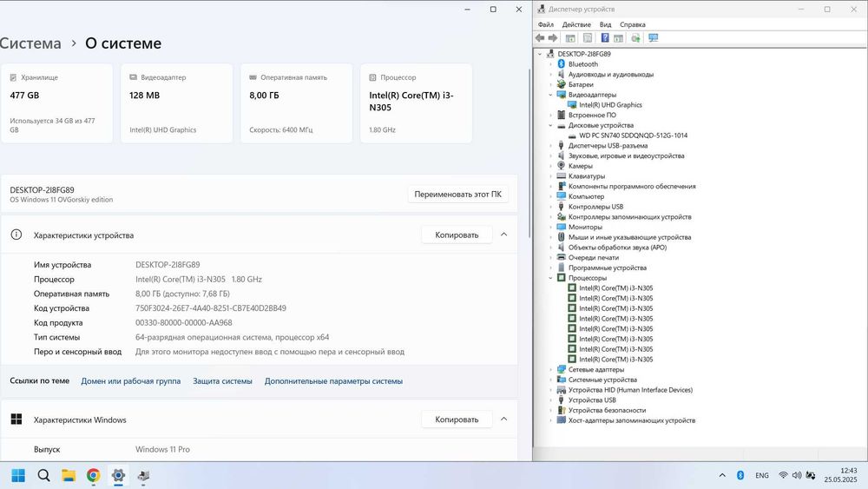Image resolution: width=868 pixels, height=489 pixels.
Task: Open Защита системы link
Action: pos(222,381)
